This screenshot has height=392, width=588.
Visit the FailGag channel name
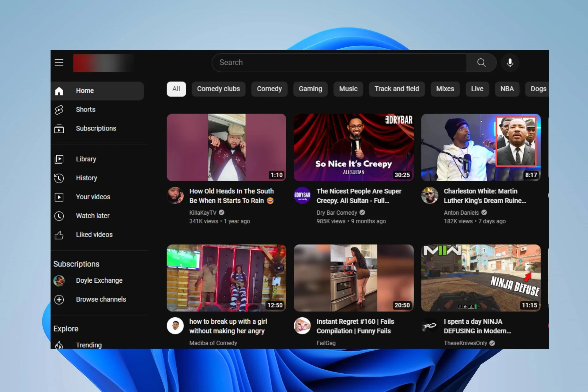[x=326, y=343]
